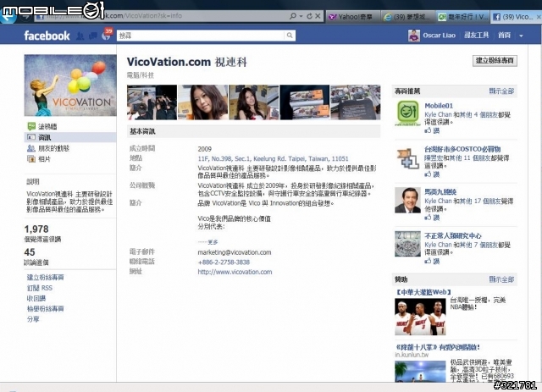Show all sponsored ads via 顯示全部

[501, 279]
